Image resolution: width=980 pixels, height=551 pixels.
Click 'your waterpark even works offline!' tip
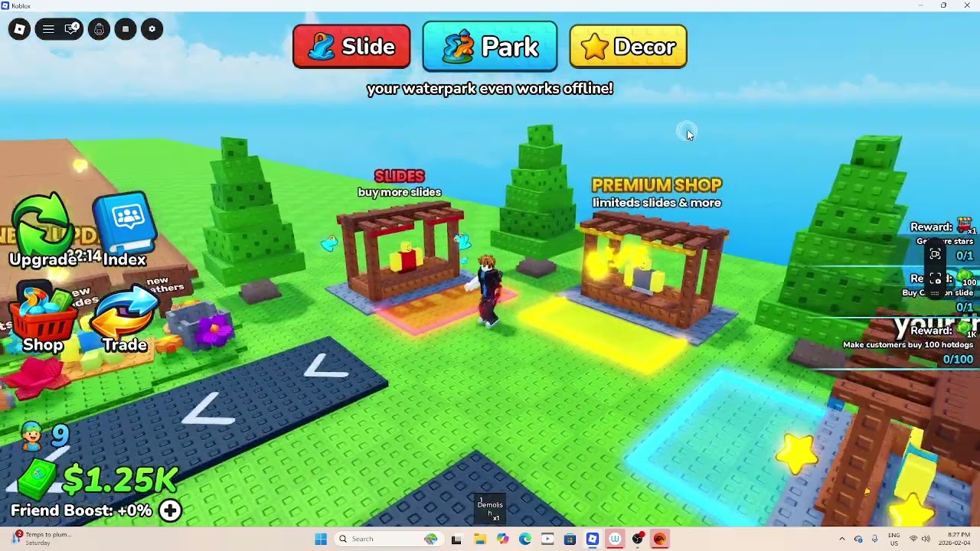click(490, 89)
